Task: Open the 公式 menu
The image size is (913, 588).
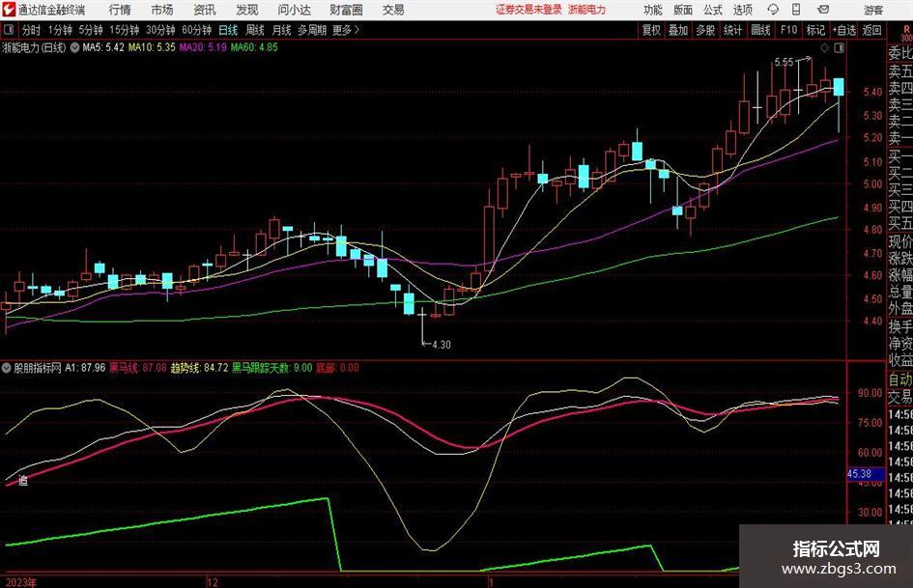Action: point(713,10)
